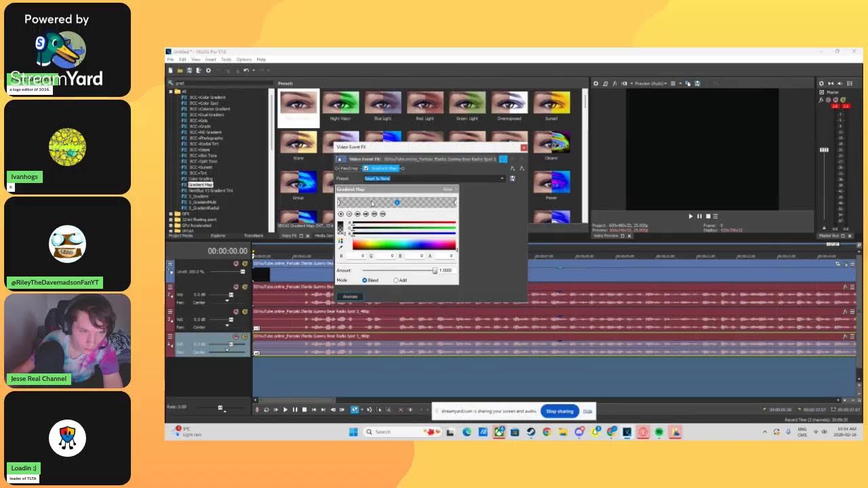This screenshot has height=488, width=868.
Task: Click the red channel slider
Action: click(403, 222)
